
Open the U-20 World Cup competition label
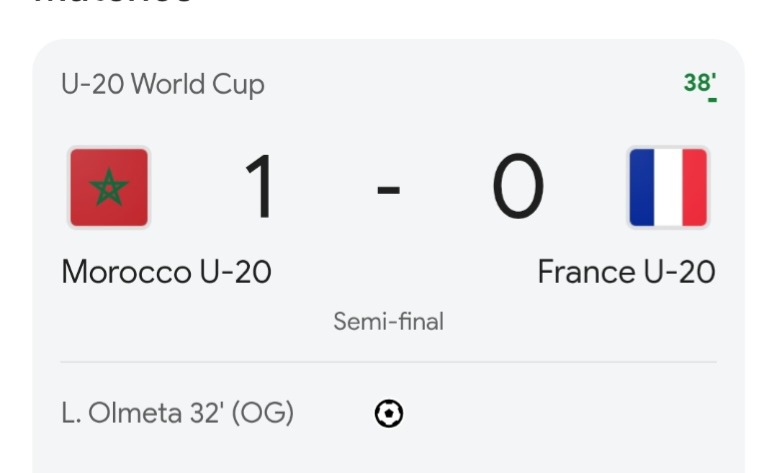pos(163,85)
